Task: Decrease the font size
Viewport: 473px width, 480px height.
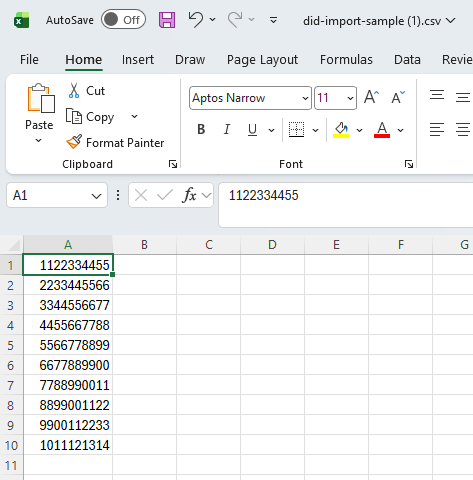Action: point(398,97)
